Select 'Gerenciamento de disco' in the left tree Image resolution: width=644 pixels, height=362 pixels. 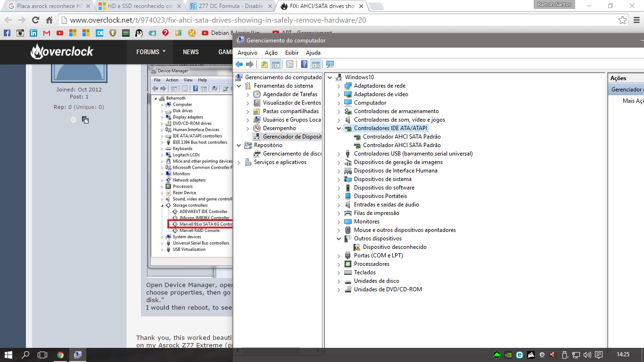click(292, 154)
